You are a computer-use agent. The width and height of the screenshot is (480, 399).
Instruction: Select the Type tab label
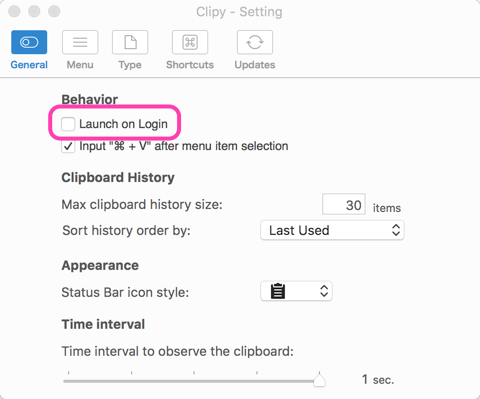130,65
